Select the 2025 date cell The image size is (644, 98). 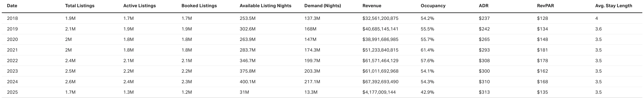click(12, 92)
